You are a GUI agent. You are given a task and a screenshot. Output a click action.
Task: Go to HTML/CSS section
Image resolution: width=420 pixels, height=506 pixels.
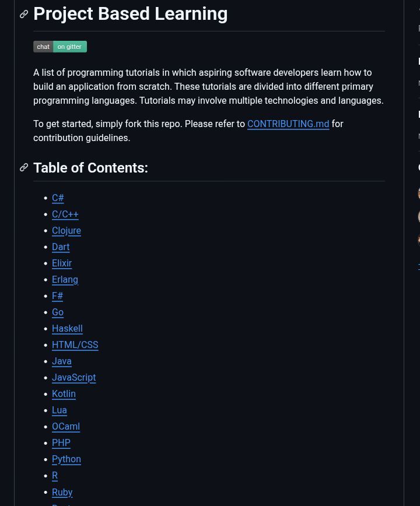75,345
